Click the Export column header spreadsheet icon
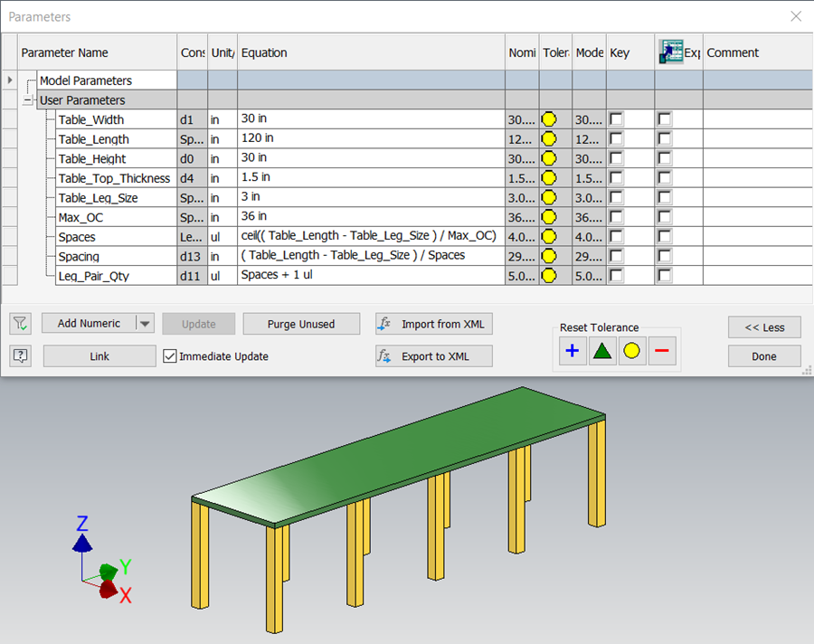 [673, 52]
